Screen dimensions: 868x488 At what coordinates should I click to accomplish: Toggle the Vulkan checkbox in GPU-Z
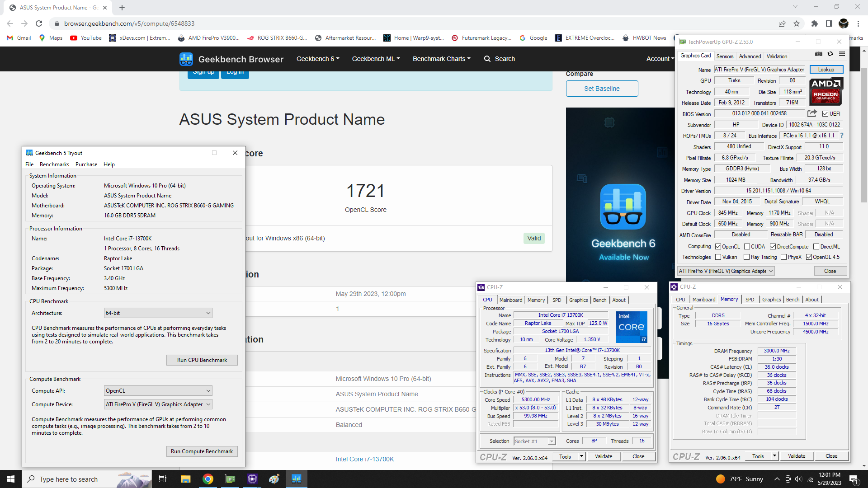[718, 257]
